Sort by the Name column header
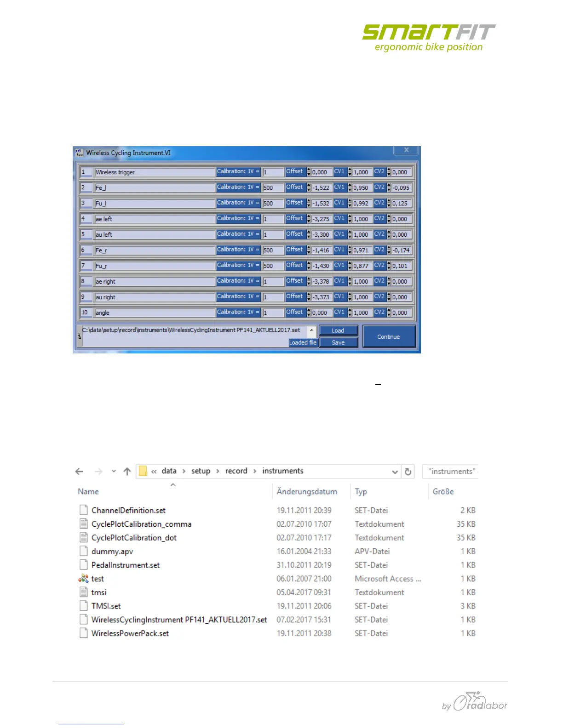This screenshot has height=728, width=563. [x=88, y=491]
